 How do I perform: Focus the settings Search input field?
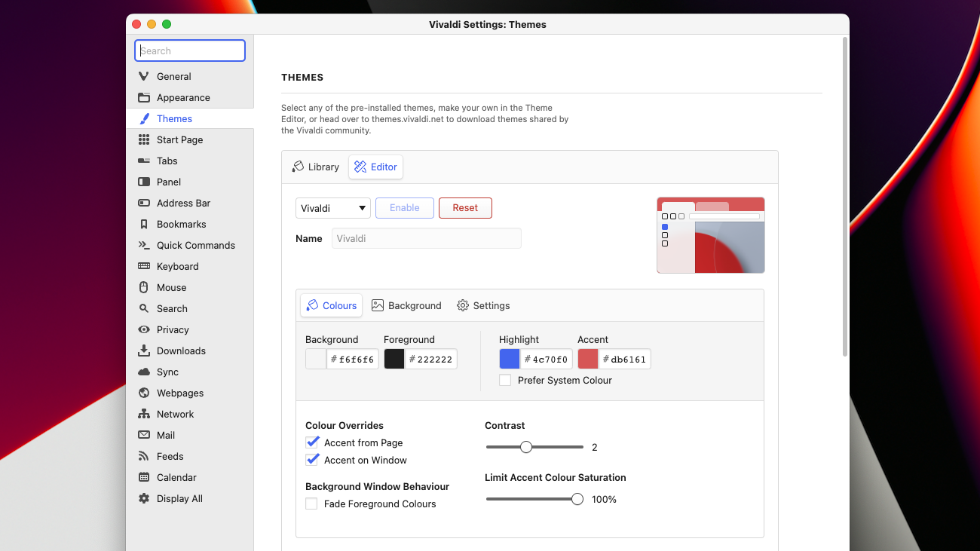(x=190, y=51)
